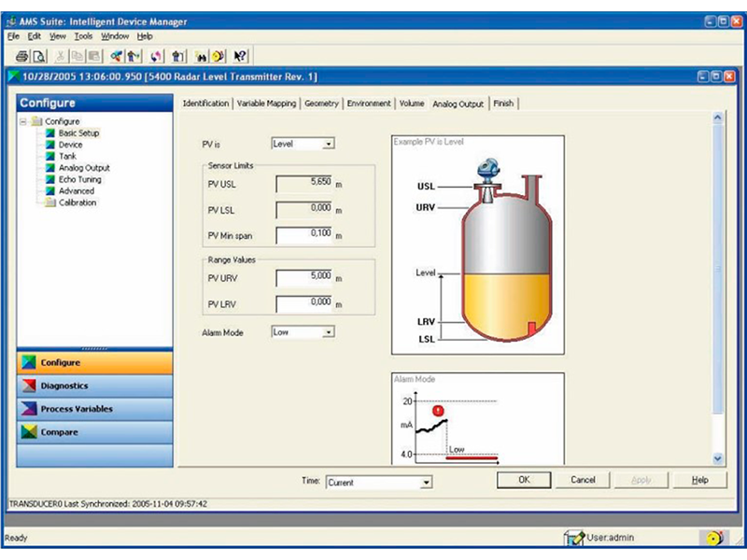Open the Process Variables navigation pane
The height and width of the screenshot is (560, 747).
[95, 409]
